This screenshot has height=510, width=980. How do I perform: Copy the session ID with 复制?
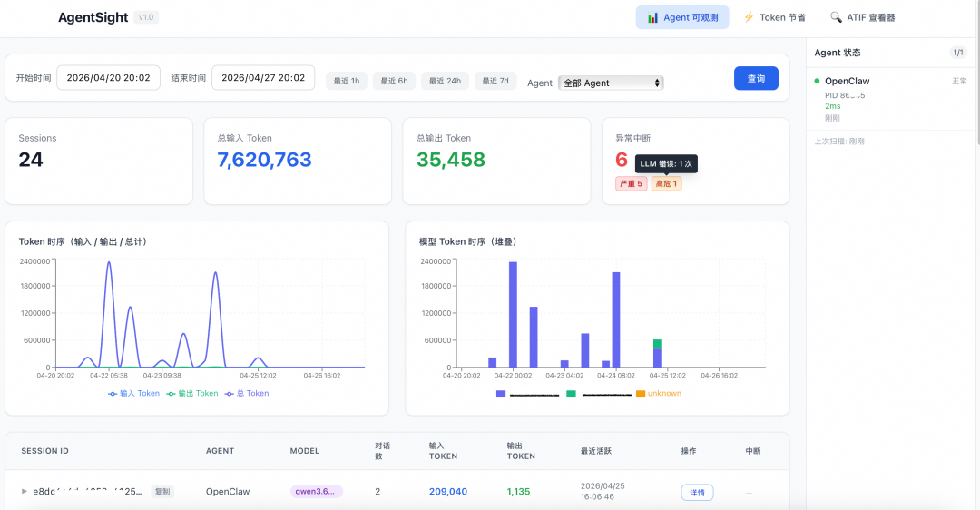(162, 491)
